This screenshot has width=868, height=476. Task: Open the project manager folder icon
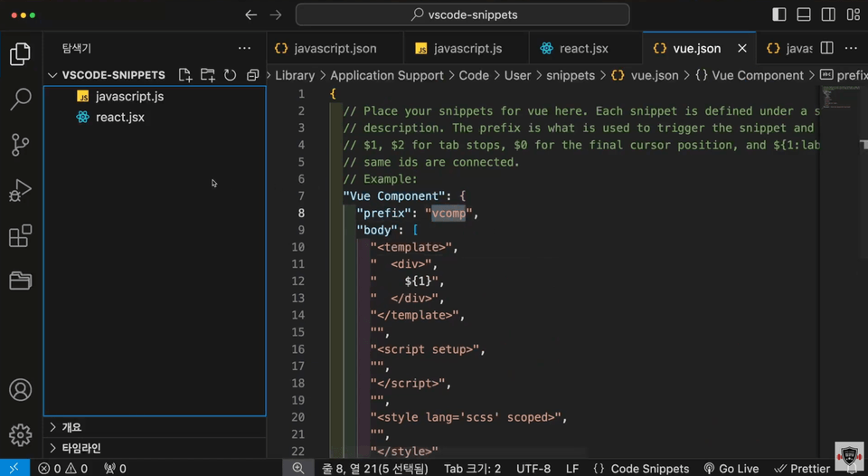[x=21, y=281]
